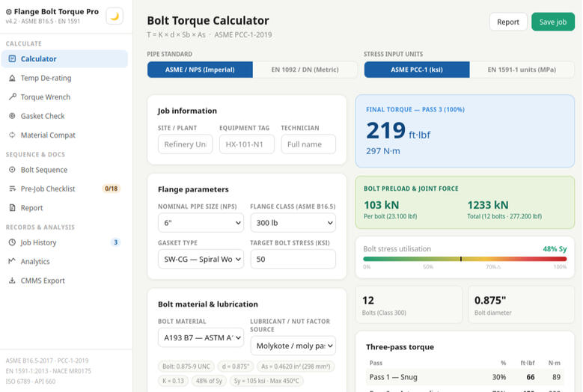Click the 0/18 checklist badge
Image resolution: width=583 pixels, height=392 pixels.
coord(112,189)
